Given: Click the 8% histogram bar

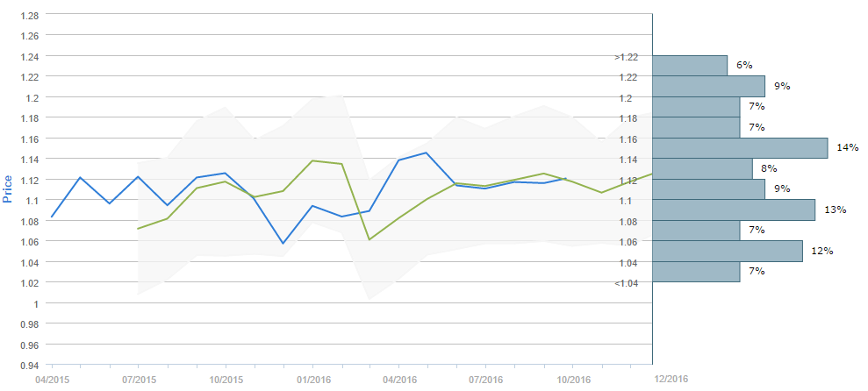Looking at the screenshot, I should coord(702,168).
